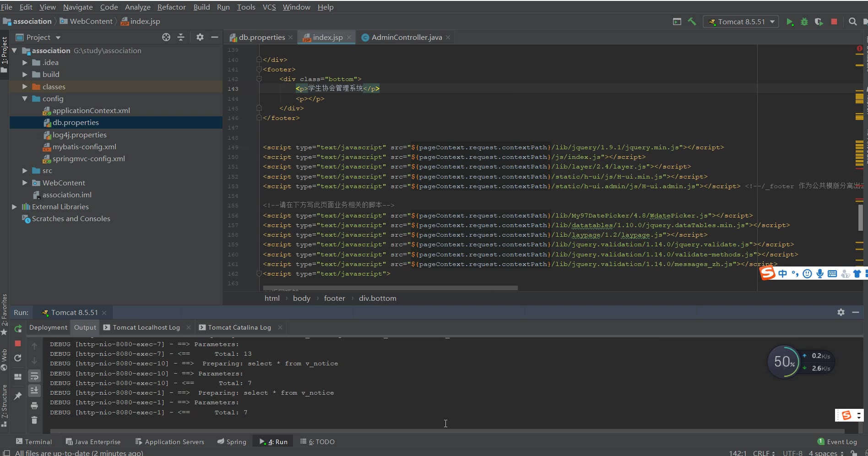Expand the WebContent folder

pyautogui.click(x=25, y=183)
